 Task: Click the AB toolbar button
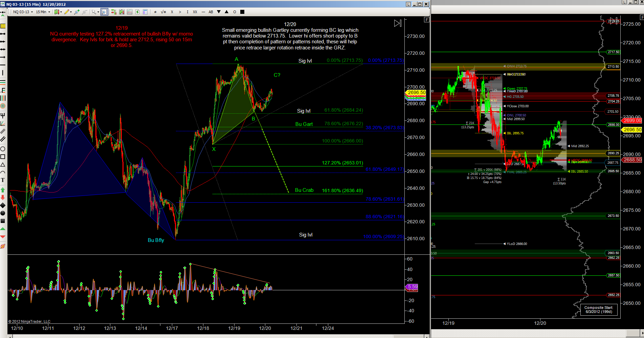point(211,12)
